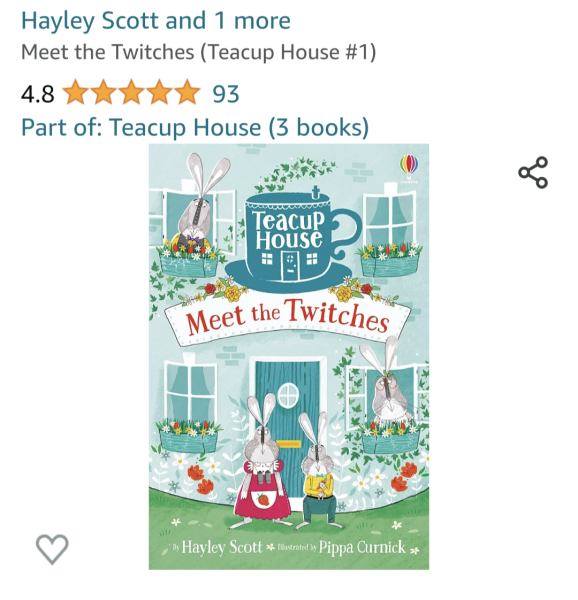Open the Meet the Twitches cover image
This screenshot has width=578, height=600.
(x=289, y=357)
